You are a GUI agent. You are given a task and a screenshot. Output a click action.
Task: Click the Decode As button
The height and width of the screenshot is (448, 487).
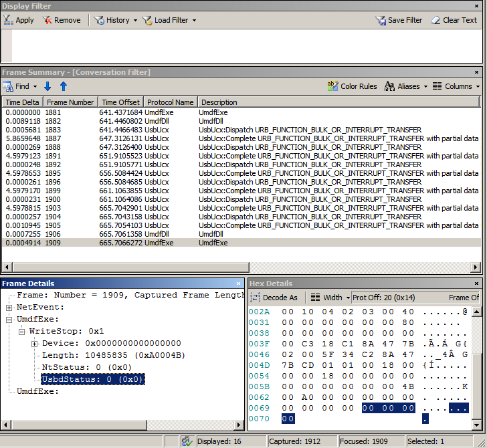274,298
